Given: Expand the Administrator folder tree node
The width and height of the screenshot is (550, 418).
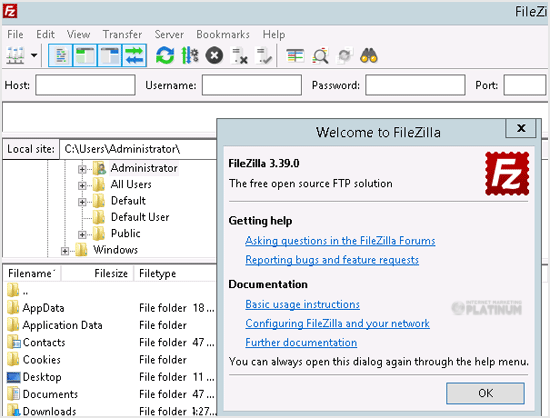Looking at the screenshot, I should 82,169.
